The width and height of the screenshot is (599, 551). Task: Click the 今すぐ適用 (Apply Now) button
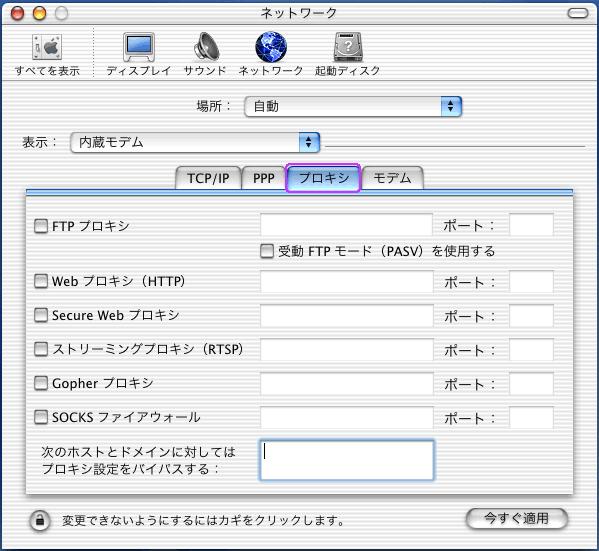coord(516,519)
